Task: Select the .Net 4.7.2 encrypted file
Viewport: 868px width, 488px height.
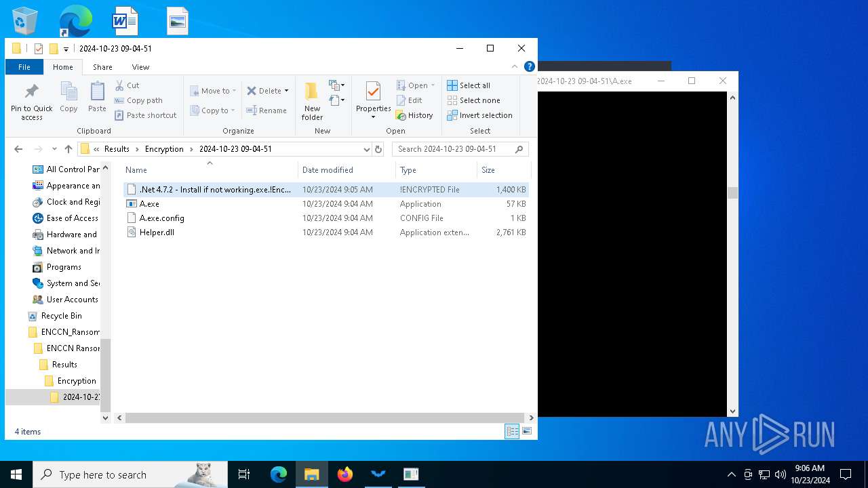Action: [x=326, y=189]
